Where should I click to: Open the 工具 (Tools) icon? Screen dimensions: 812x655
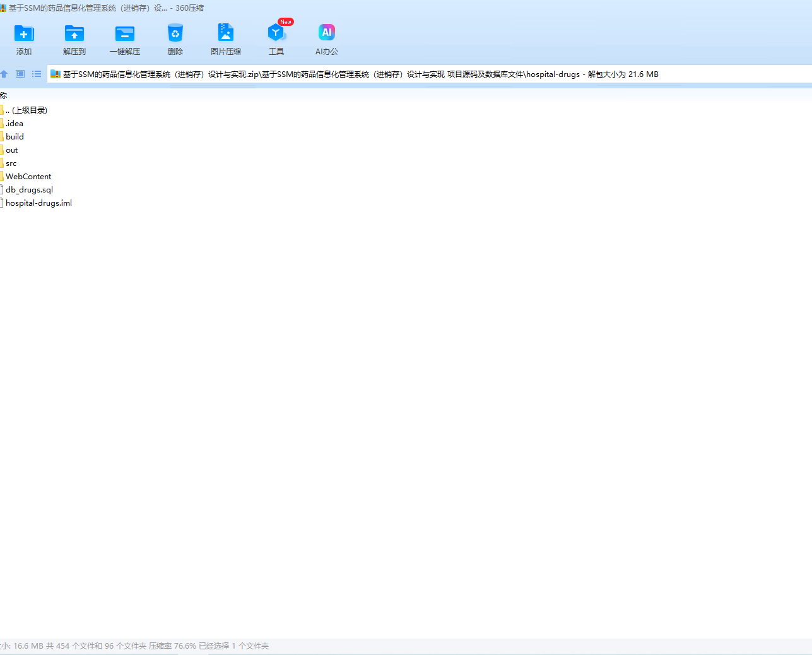(276, 33)
